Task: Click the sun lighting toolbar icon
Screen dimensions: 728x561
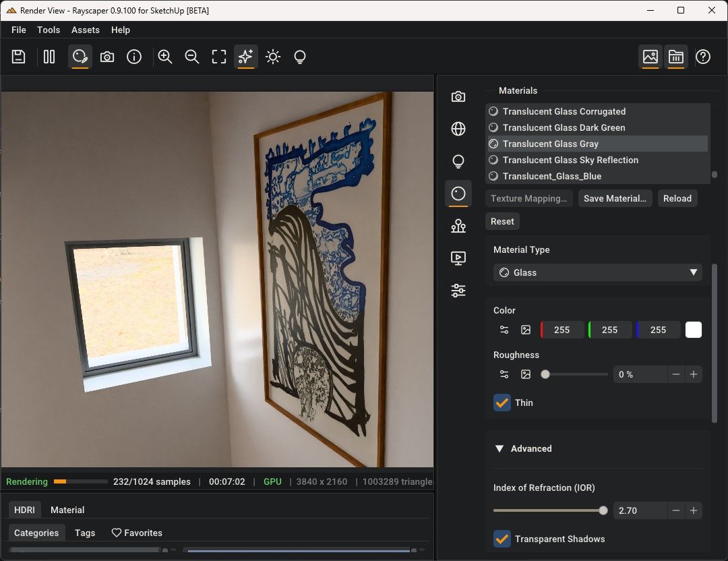Action: [273, 57]
